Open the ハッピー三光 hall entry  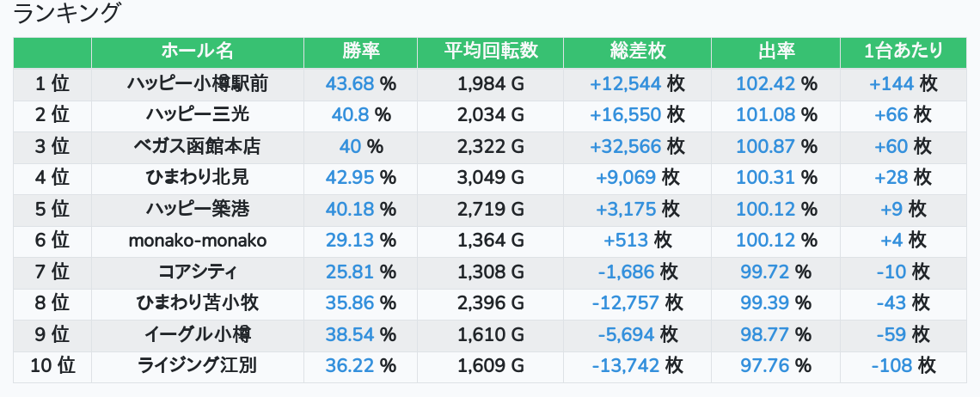[x=198, y=115]
